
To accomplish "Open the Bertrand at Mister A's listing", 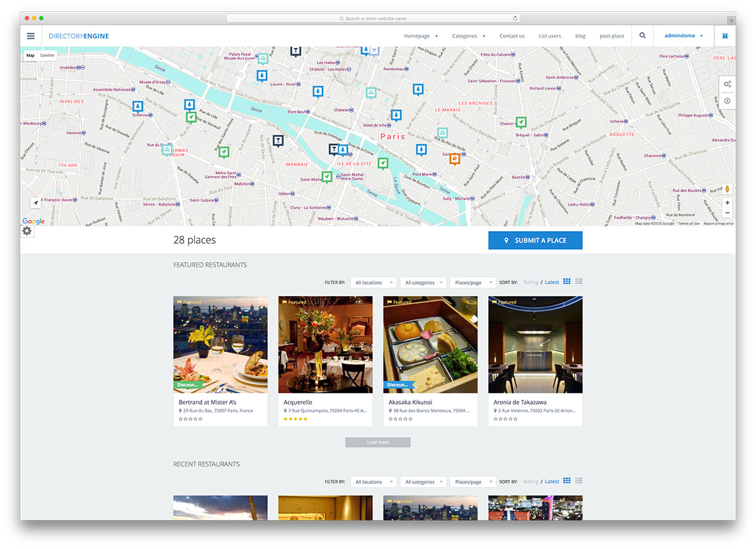I will 207,402.
